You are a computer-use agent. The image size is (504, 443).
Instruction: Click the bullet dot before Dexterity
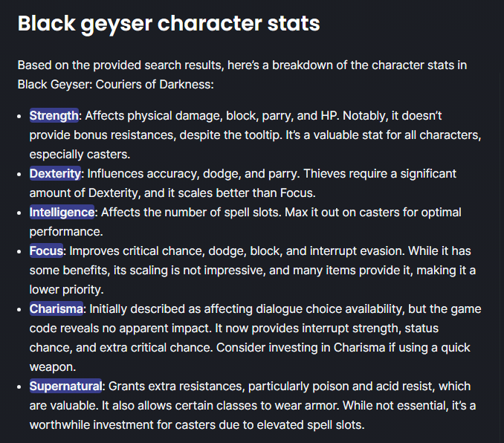click(x=19, y=174)
